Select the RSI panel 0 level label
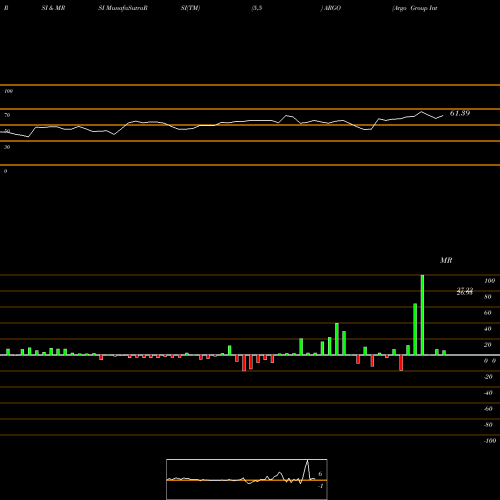 pyautogui.click(x=5, y=171)
